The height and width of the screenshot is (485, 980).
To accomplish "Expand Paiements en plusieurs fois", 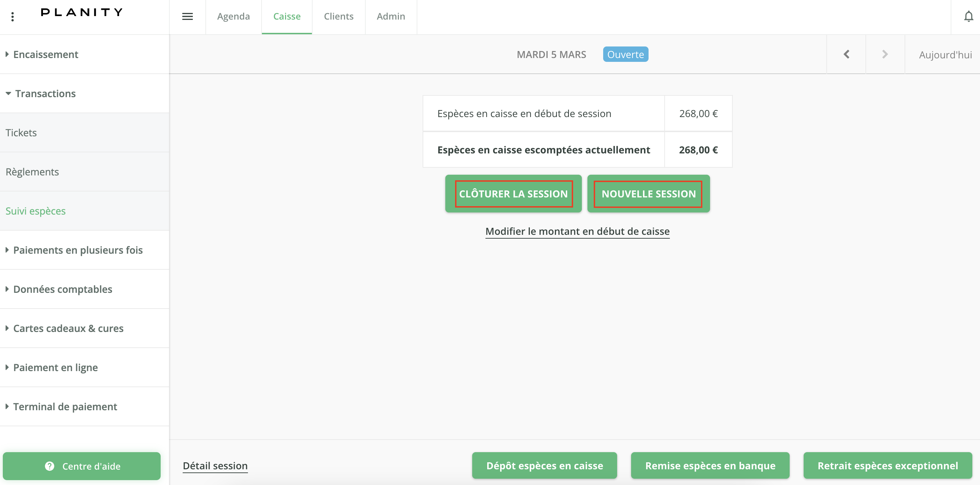I will click(x=78, y=250).
